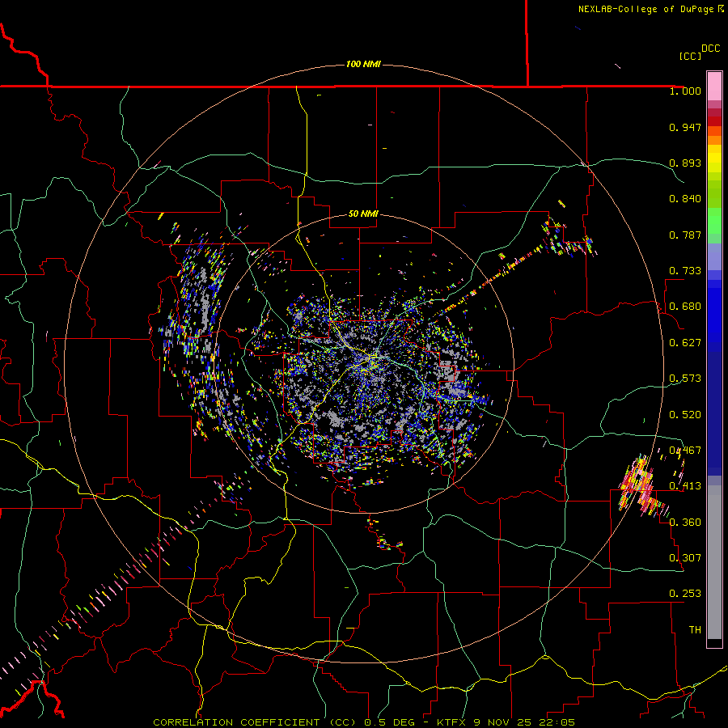Click the 0.360 color scale label
The width and height of the screenshot is (728, 728).
coord(685,523)
